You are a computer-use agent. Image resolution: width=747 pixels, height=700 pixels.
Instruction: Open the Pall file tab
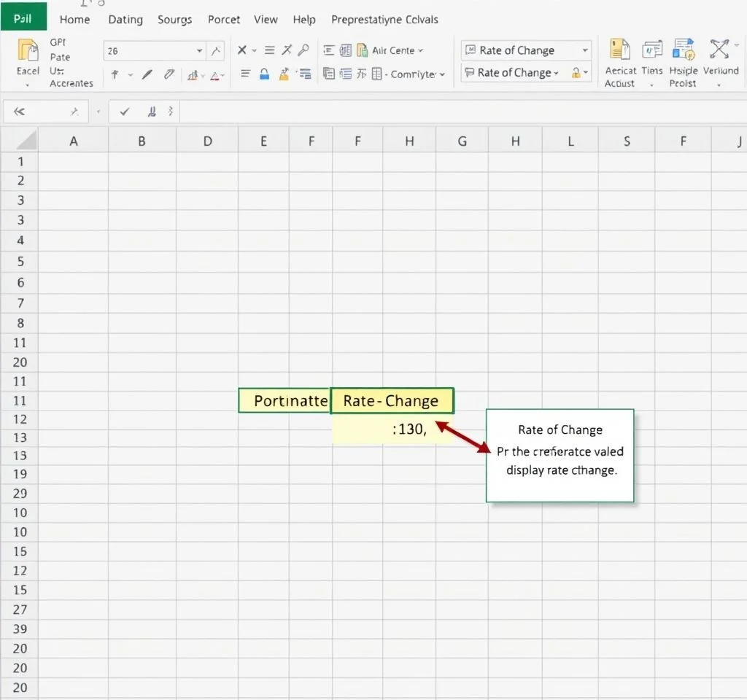[x=23, y=17]
